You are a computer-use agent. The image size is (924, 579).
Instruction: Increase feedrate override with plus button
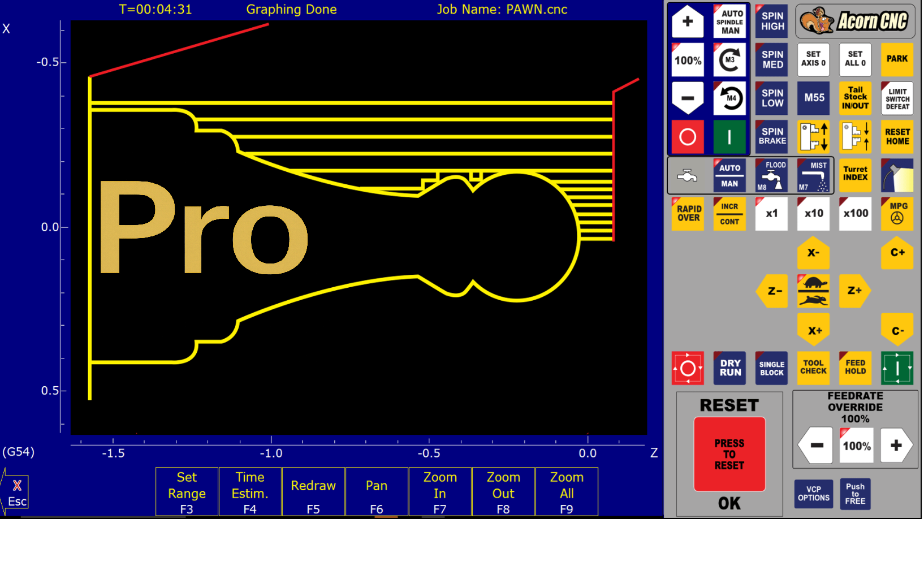click(x=896, y=446)
